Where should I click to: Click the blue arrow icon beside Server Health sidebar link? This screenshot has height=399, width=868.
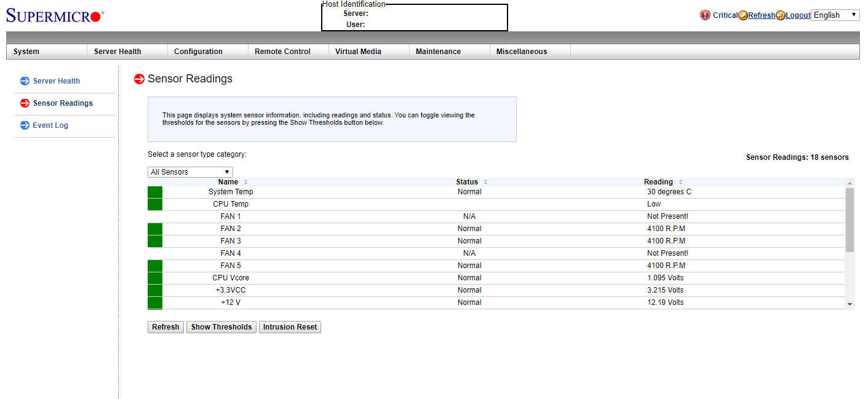[x=24, y=81]
